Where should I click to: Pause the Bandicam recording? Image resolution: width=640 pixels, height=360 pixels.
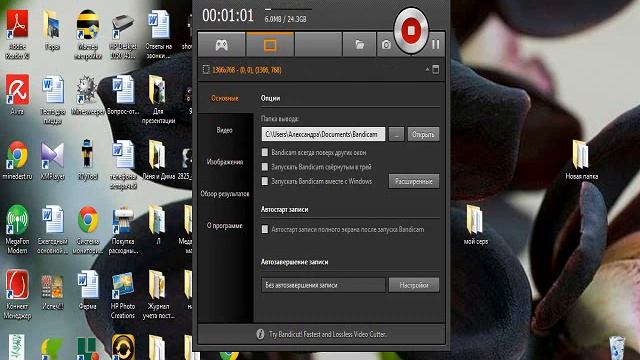point(436,44)
